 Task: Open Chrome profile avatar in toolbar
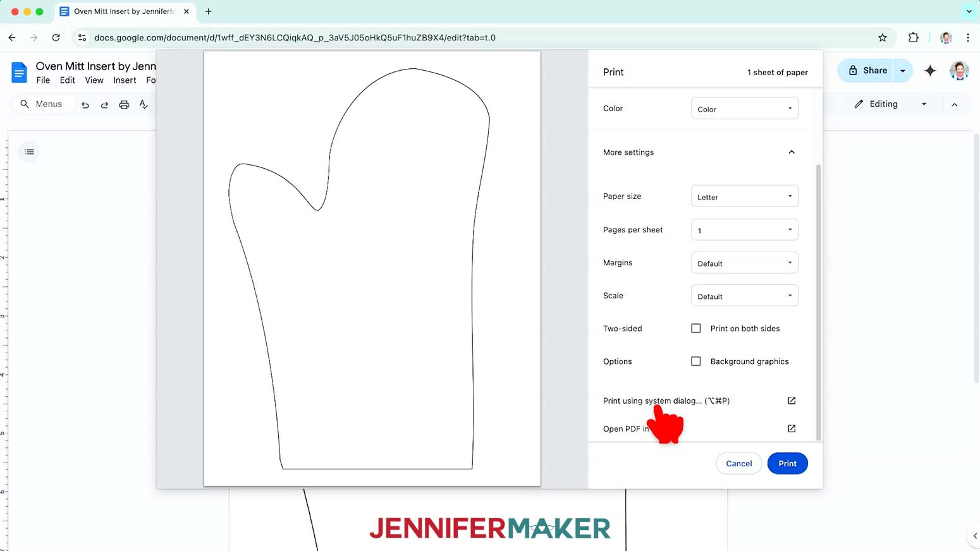click(x=946, y=38)
